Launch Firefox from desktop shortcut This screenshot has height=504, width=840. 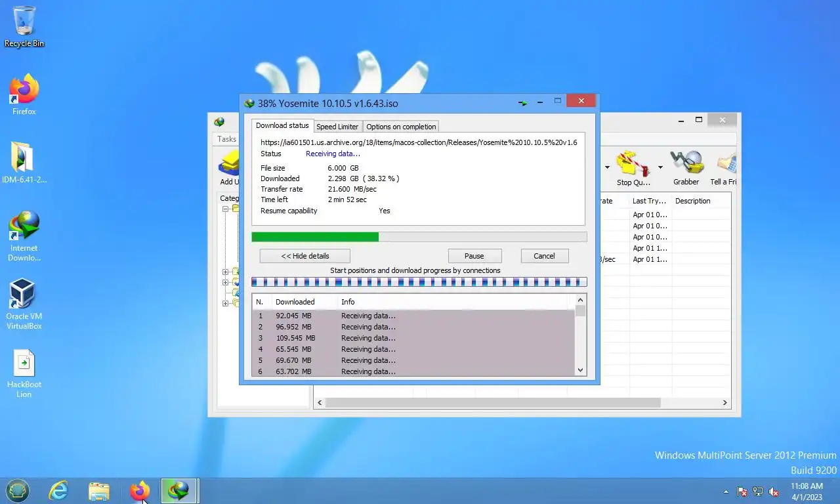click(x=24, y=94)
